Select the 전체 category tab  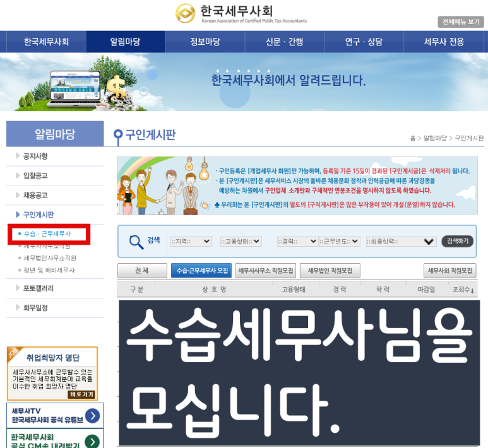click(142, 271)
